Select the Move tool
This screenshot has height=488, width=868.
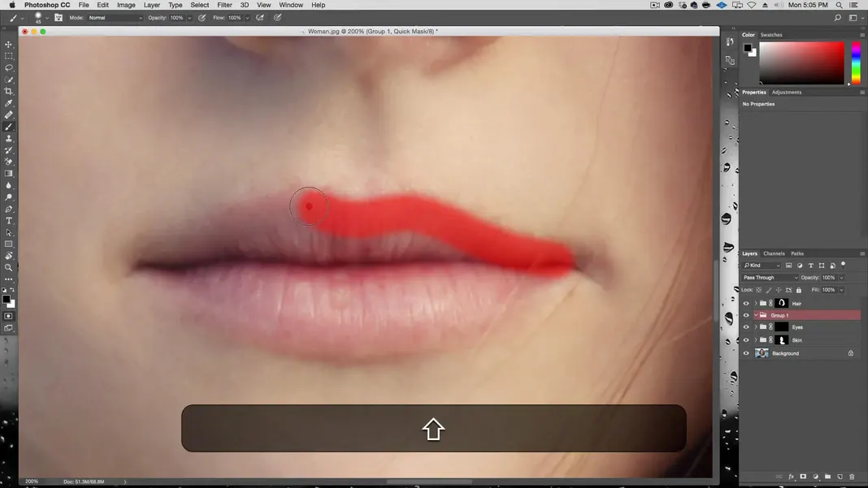[x=8, y=45]
